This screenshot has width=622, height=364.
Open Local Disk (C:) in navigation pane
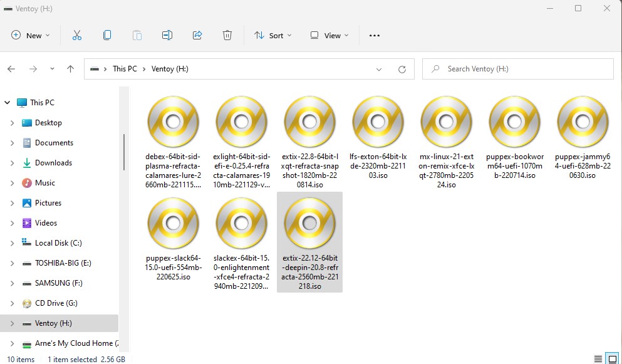[59, 243]
